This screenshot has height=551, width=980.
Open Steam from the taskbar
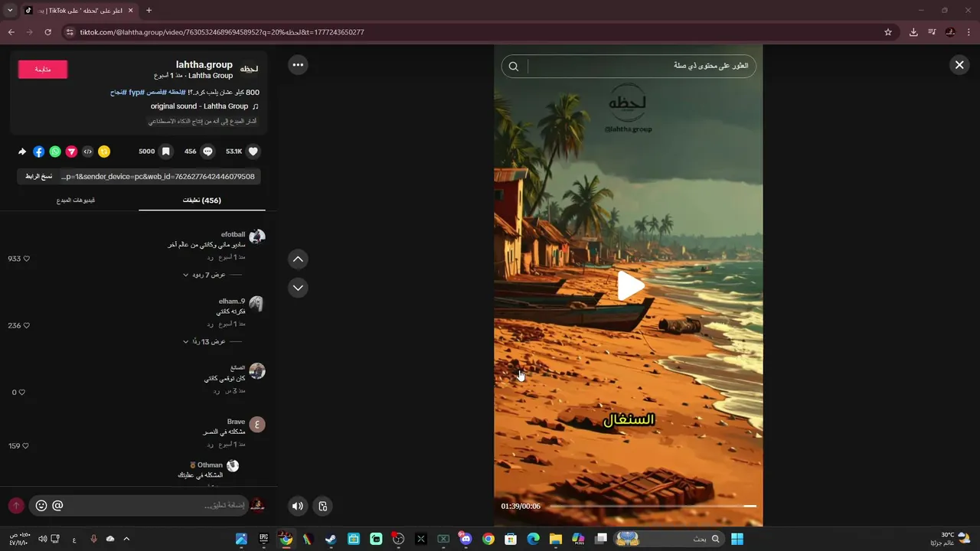(x=331, y=539)
